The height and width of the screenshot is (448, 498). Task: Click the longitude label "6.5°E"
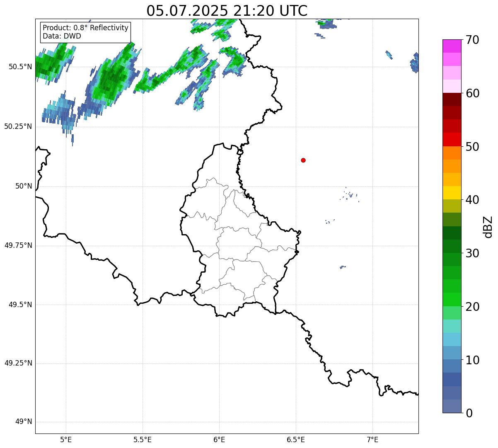pos(296,440)
